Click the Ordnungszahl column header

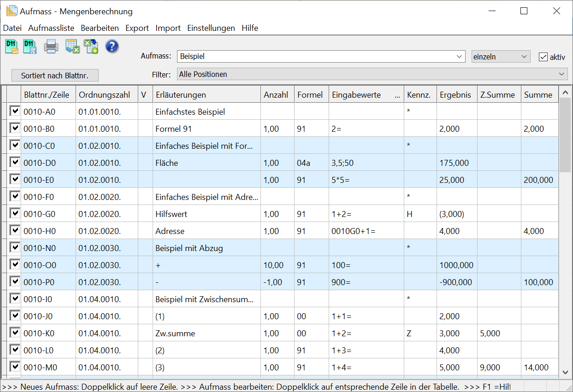107,94
